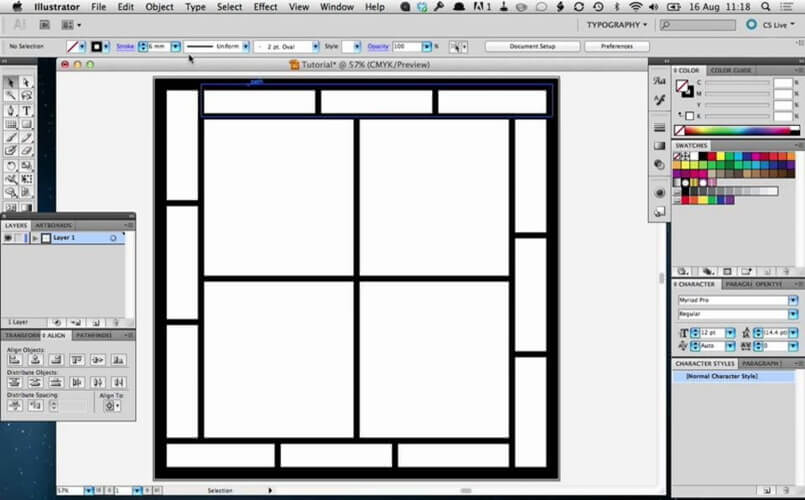Image resolution: width=805 pixels, height=500 pixels.
Task: Switch to the Artboards tab
Action: (53, 225)
